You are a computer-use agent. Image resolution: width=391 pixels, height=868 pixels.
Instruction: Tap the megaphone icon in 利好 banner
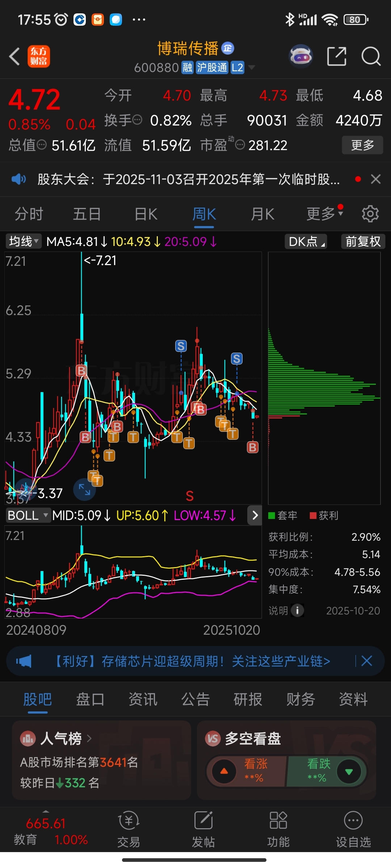pos(24,661)
